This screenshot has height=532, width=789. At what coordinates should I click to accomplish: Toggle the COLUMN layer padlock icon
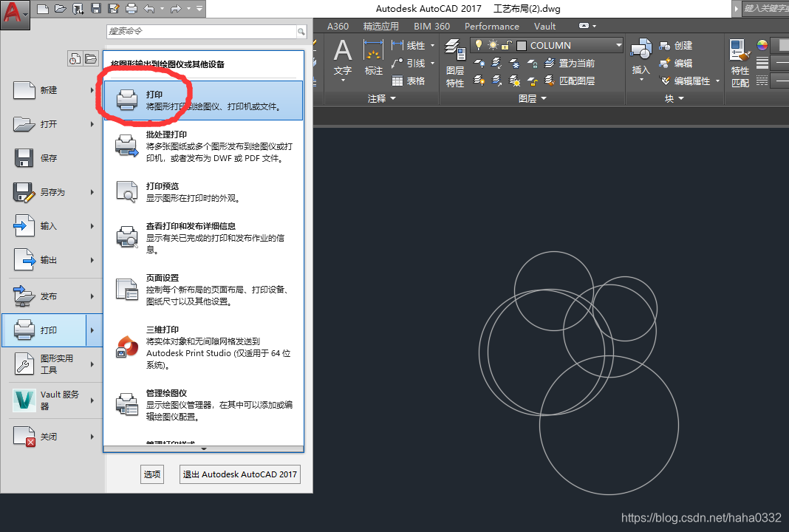pyautogui.click(x=506, y=45)
